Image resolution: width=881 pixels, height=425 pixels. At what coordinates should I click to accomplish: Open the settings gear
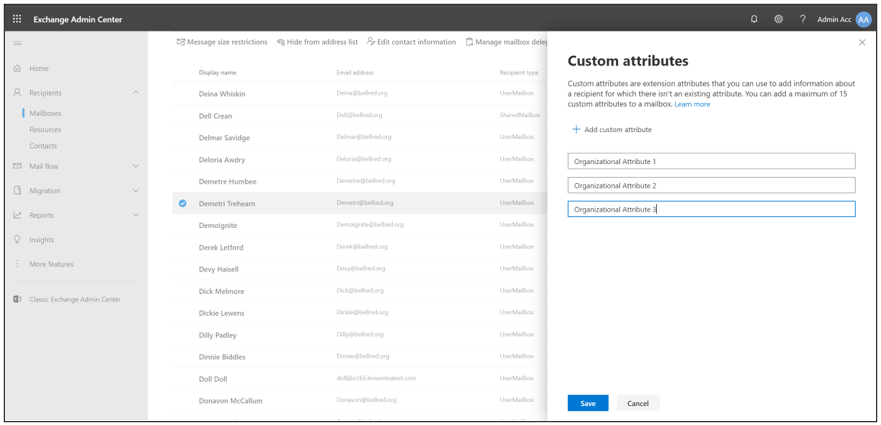pos(779,19)
